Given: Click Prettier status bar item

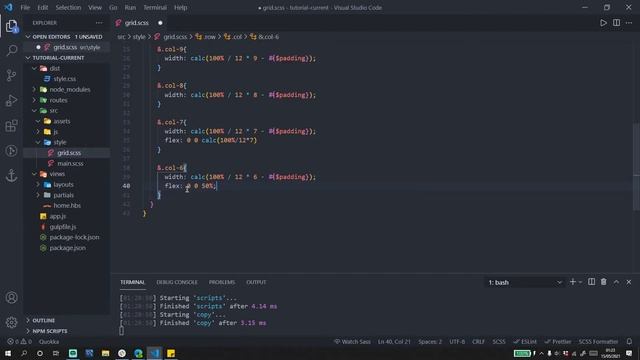Looking at the screenshot, I should pyautogui.click(x=558, y=342).
